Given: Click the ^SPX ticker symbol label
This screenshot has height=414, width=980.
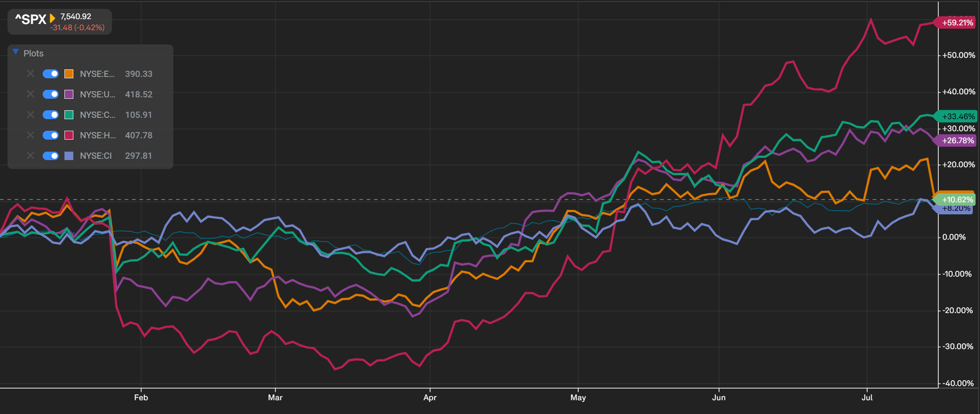Looking at the screenshot, I should (x=31, y=20).
